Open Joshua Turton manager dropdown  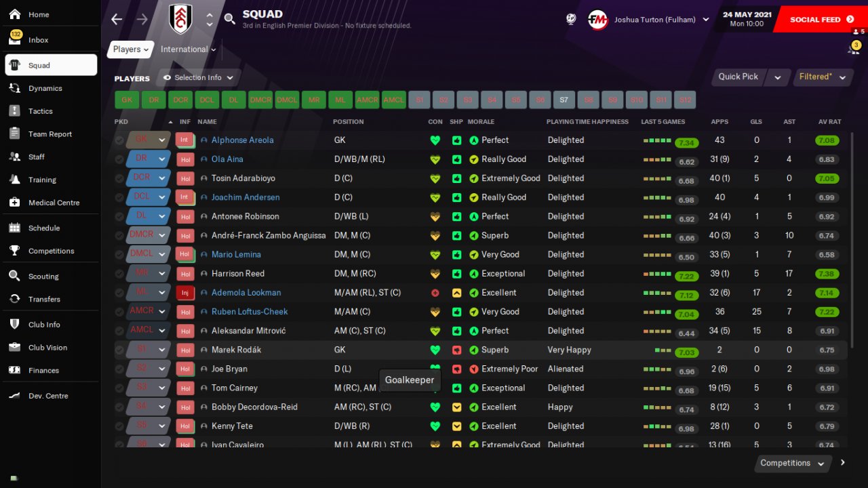(660, 20)
